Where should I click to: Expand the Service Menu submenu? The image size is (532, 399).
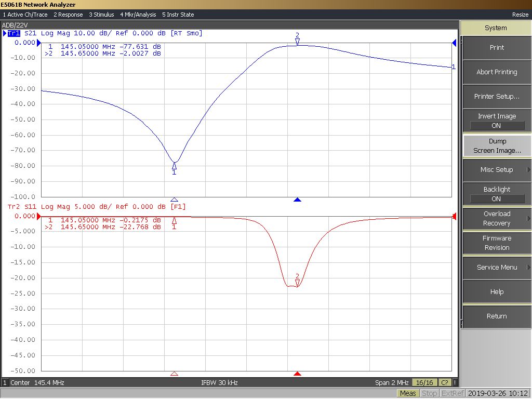click(x=497, y=268)
